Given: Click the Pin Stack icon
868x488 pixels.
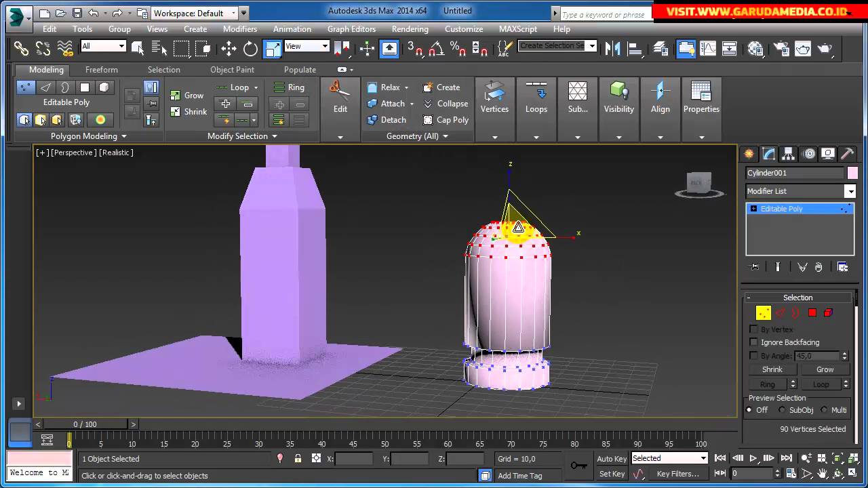Looking at the screenshot, I should (x=755, y=267).
